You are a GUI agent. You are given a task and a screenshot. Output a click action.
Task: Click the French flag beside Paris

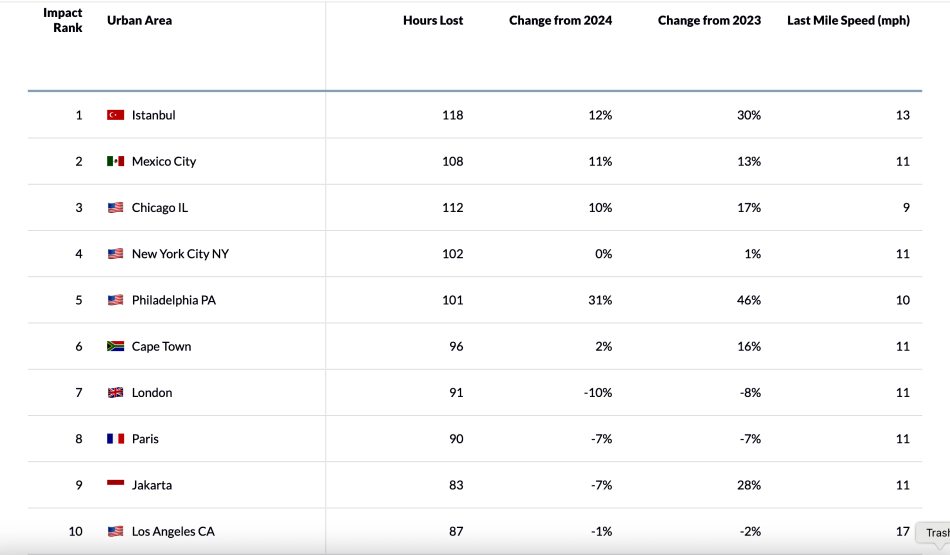(x=115, y=439)
